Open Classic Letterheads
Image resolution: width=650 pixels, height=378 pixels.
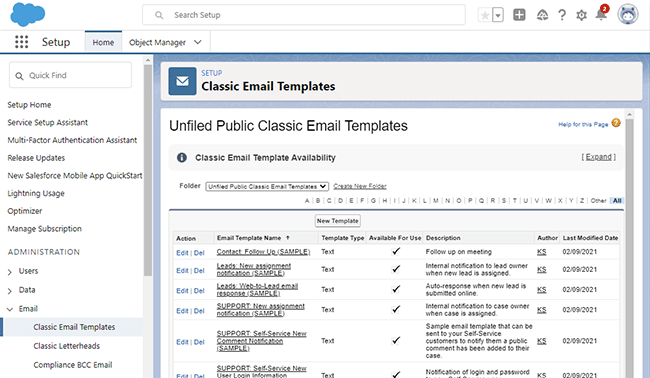click(x=67, y=346)
